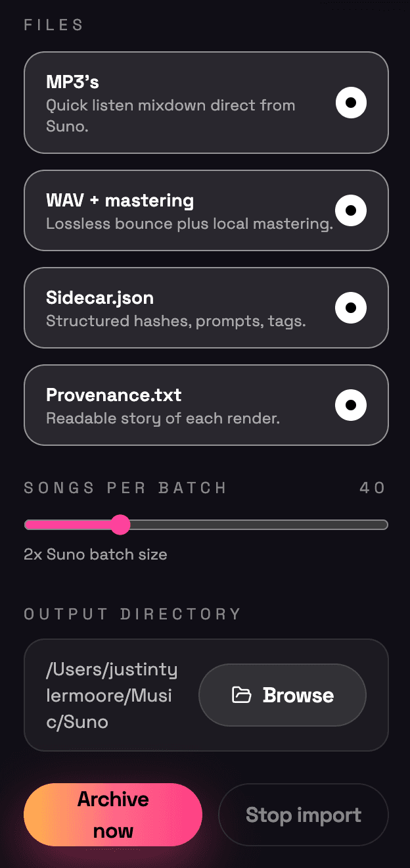Toggle the MP3's export option
410x868 pixels.
351,103
